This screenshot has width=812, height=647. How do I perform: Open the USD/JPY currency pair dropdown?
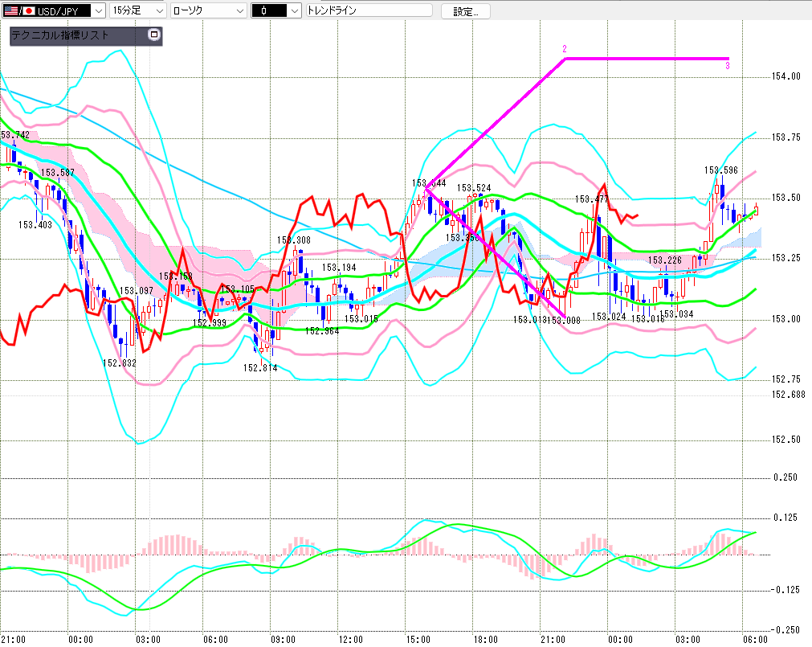pyautogui.click(x=97, y=10)
